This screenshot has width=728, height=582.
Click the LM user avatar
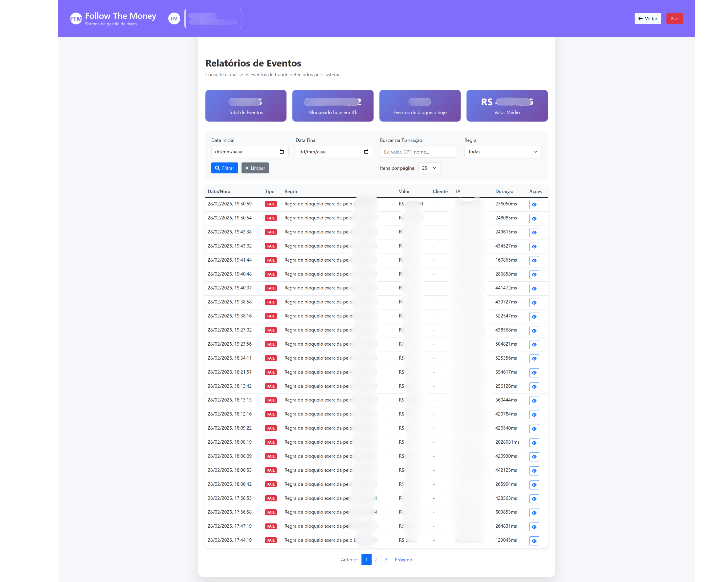[174, 19]
